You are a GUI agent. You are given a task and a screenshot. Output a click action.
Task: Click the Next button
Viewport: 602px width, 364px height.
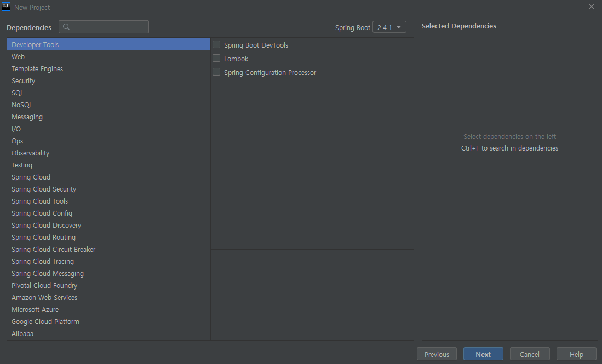coord(483,354)
